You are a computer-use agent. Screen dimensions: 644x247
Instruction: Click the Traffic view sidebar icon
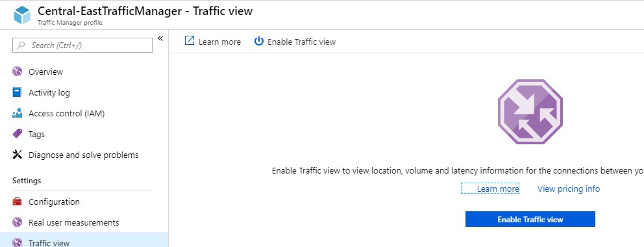tap(17, 243)
